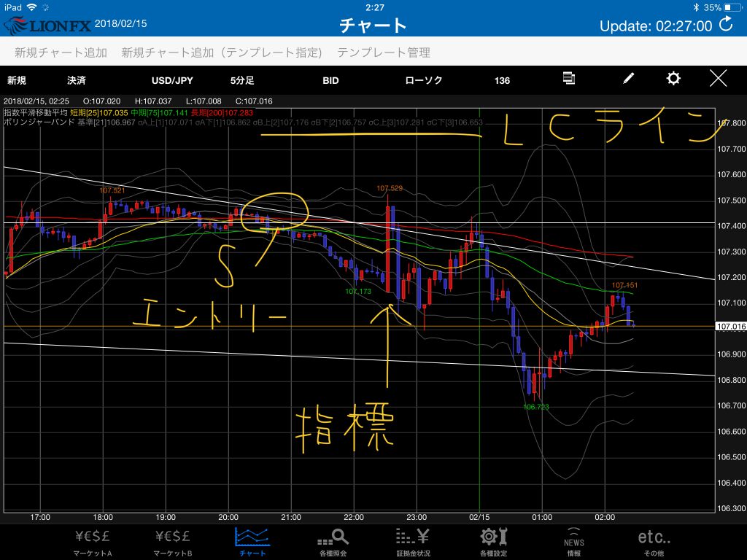Image resolution: width=747 pixels, height=560 pixels.
Task: Open chart settings gear icon
Action: [673, 79]
